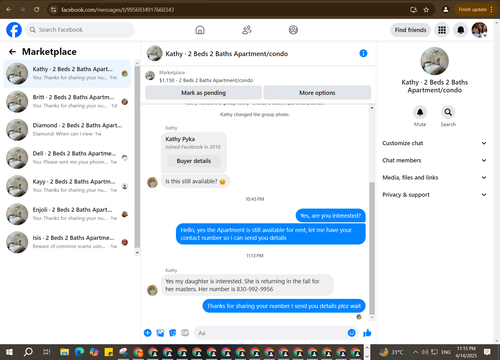The image size is (500, 360).
Task: Attach a photo with the image icon
Action: (x=160, y=333)
